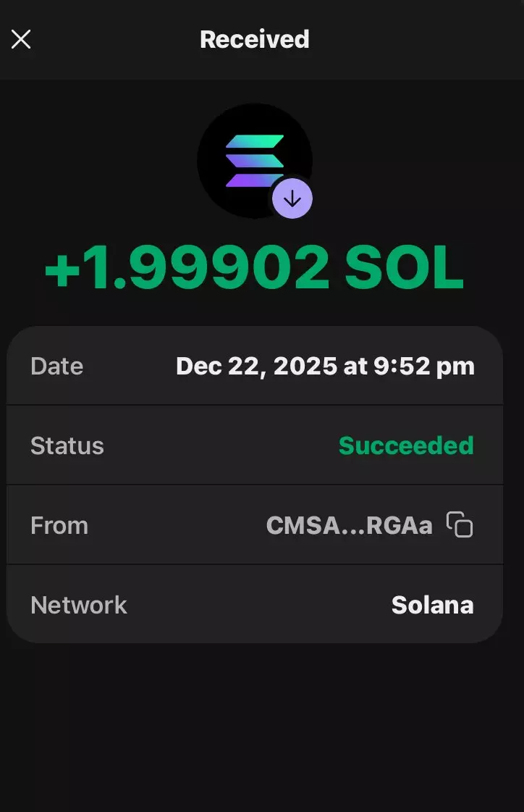Tap the Solana coin logo
Screen dimensions: 524x812
(x=253, y=159)
